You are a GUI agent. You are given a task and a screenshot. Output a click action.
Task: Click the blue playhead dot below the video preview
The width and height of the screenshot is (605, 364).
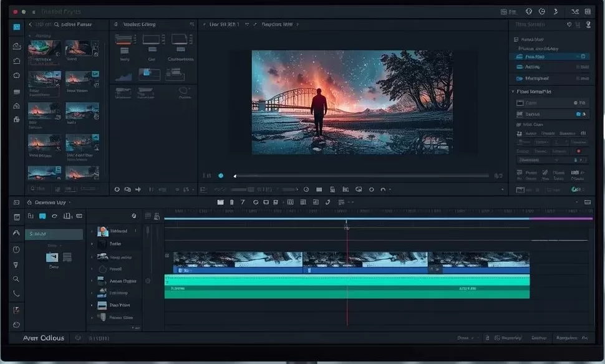tap(221, 176)
